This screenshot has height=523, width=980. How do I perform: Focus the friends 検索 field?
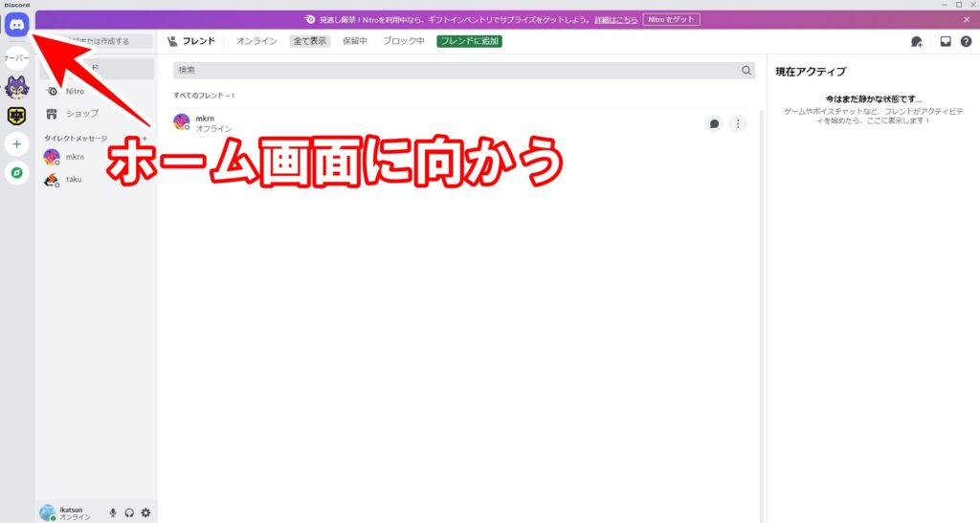point(464,71)
